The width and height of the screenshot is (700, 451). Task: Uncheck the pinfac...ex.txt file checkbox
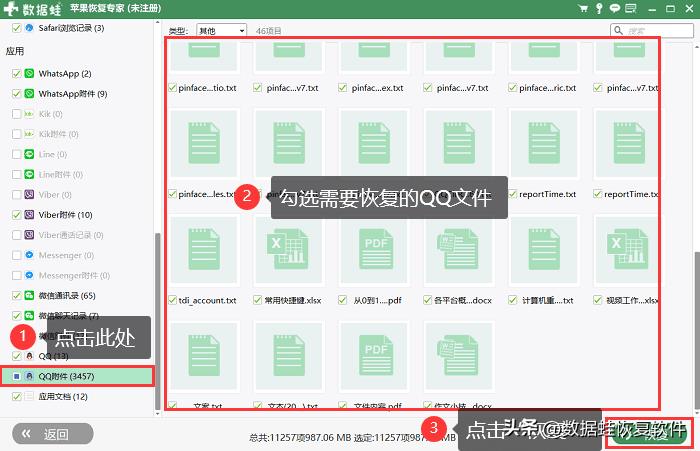tap(342, 88)
